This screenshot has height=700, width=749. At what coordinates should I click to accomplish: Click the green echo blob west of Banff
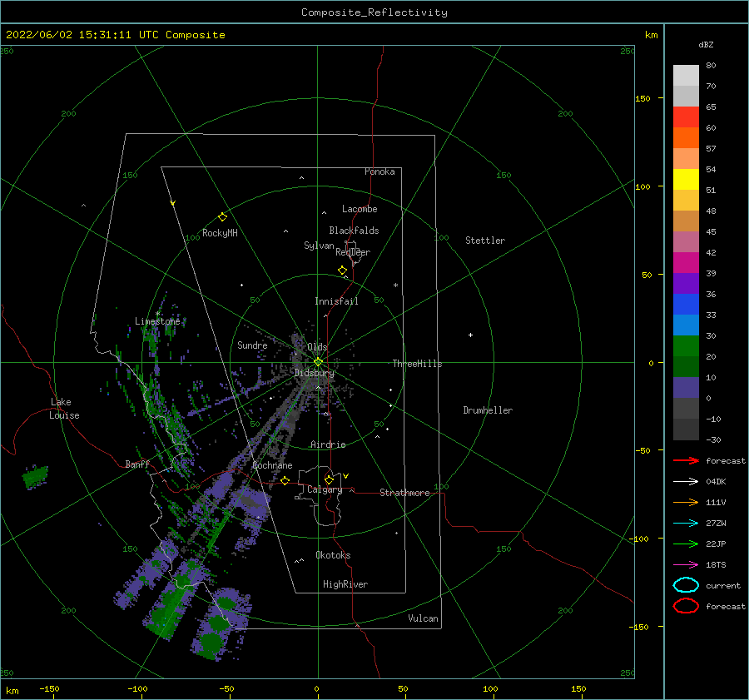(x=35, y=476)
